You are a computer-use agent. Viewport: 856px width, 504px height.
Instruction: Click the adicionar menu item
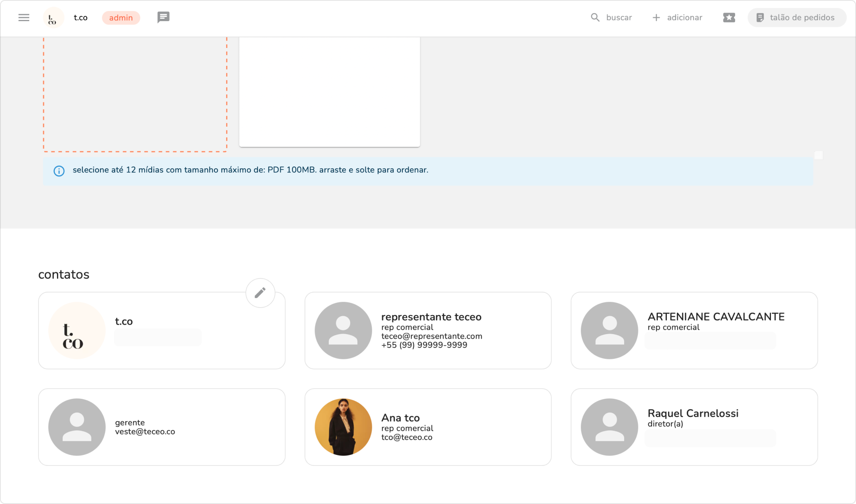(x=684, y=17)
